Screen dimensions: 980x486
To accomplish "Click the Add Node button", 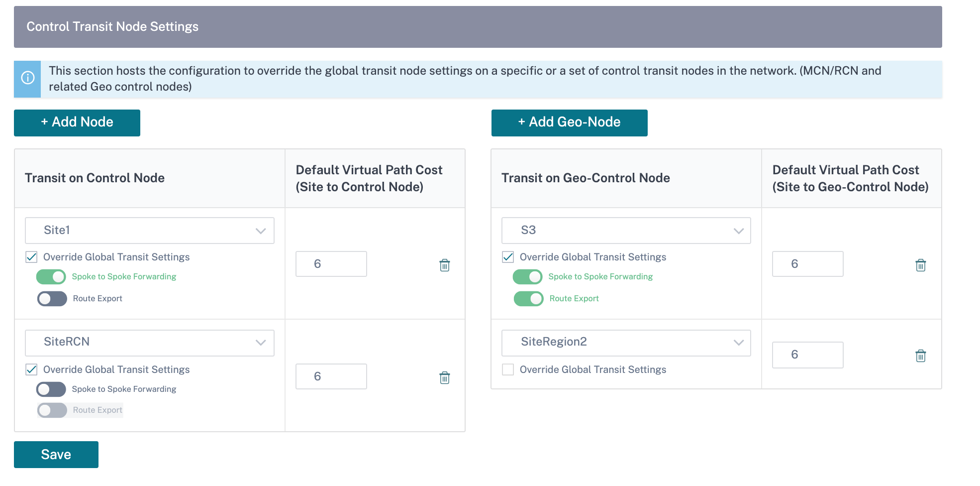I will point(77,122).
